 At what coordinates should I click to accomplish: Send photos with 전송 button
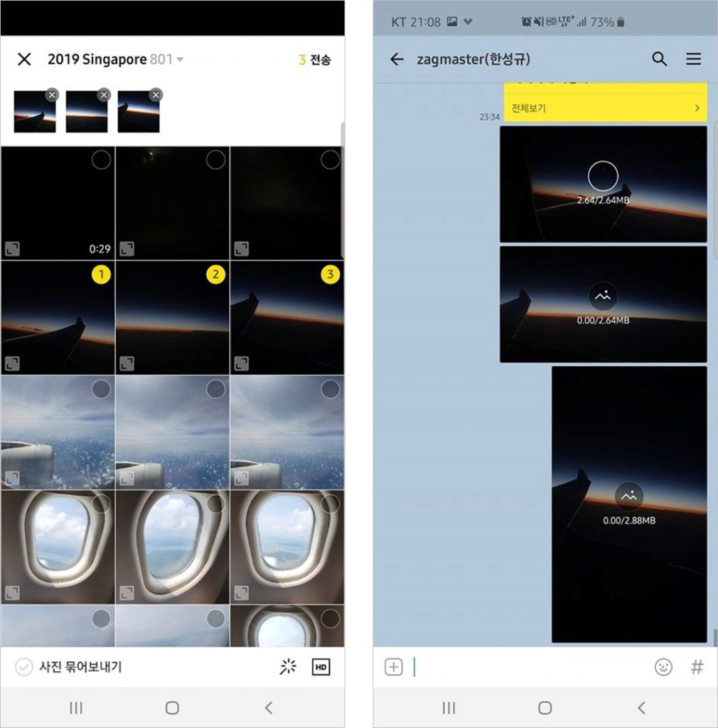315,60
